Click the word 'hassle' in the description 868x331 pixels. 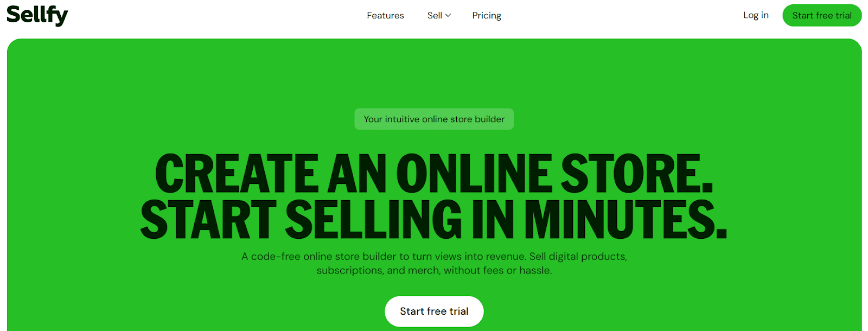[534, 270]
